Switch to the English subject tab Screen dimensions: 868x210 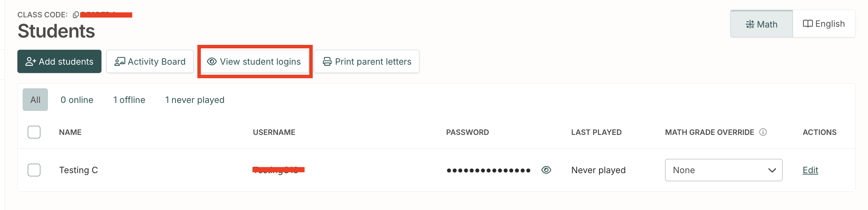[x=824, y=24]
